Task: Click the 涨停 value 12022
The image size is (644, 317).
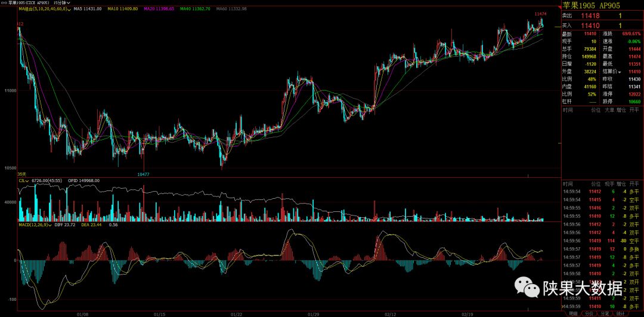Action: [x=634, y=94]
